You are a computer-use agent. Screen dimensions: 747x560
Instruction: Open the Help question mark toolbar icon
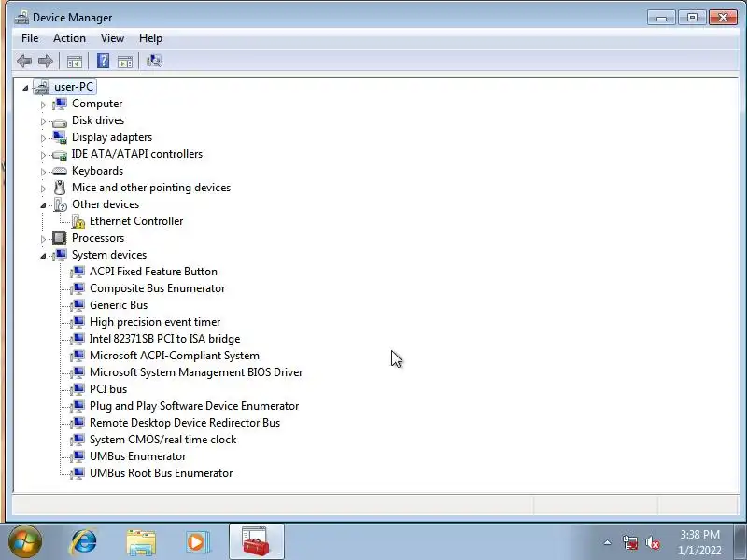[x=103, y=61]
